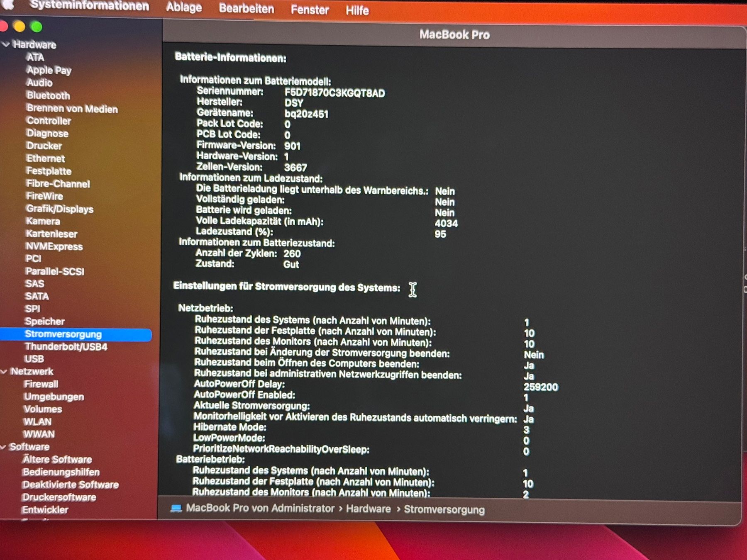Select Audio in the sidebar
747x560 pixels.
coord(39,83)
